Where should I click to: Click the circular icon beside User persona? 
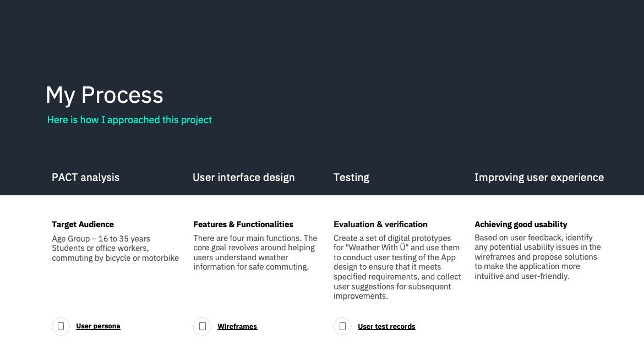[61, 326]
